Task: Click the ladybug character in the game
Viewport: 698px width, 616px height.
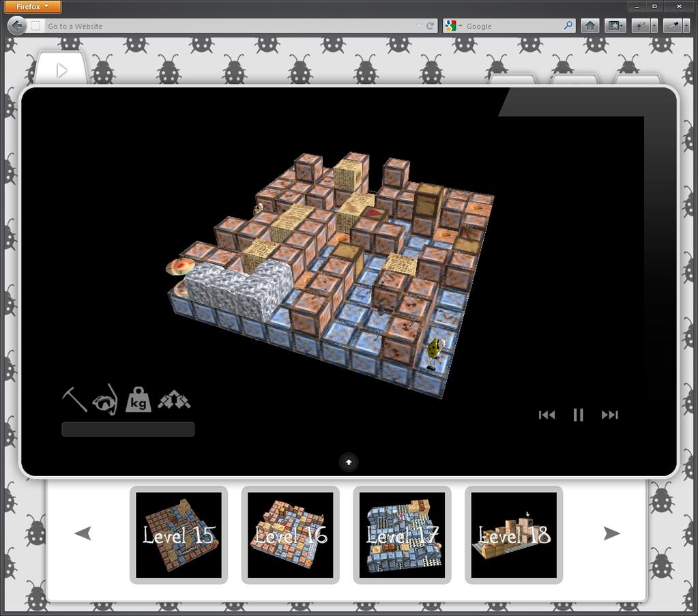Action: [x=434, y=354]
